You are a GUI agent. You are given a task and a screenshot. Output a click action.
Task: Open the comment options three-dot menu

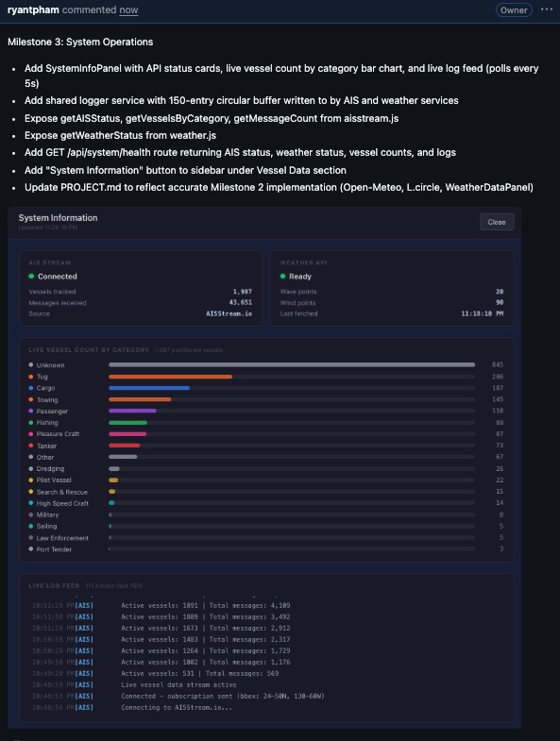[547, 9]
